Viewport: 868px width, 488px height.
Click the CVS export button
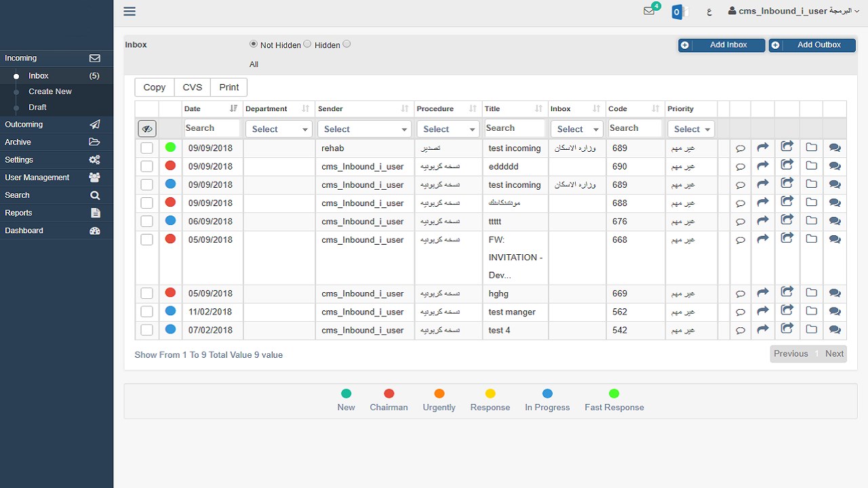tap(193, 87)
